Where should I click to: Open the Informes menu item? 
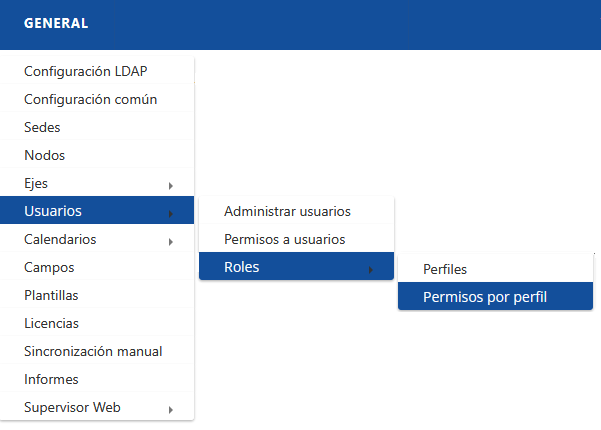click(x=51, y=379)
